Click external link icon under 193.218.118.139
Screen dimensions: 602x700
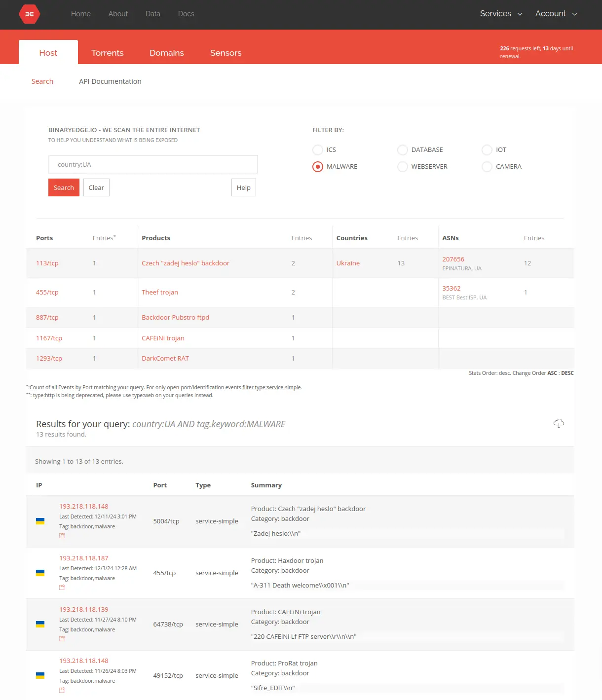62,639
